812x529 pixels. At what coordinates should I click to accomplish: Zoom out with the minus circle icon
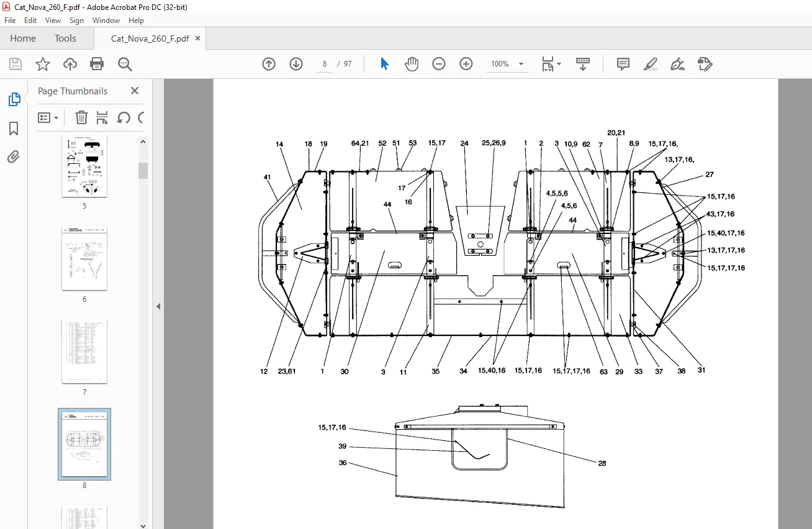tap(439, 64)
